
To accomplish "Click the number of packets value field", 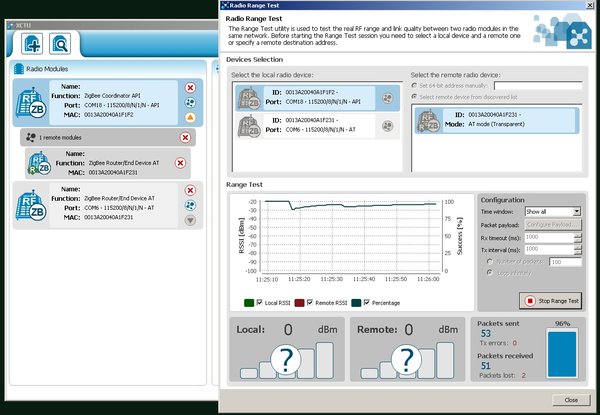I will coord(565,262).
